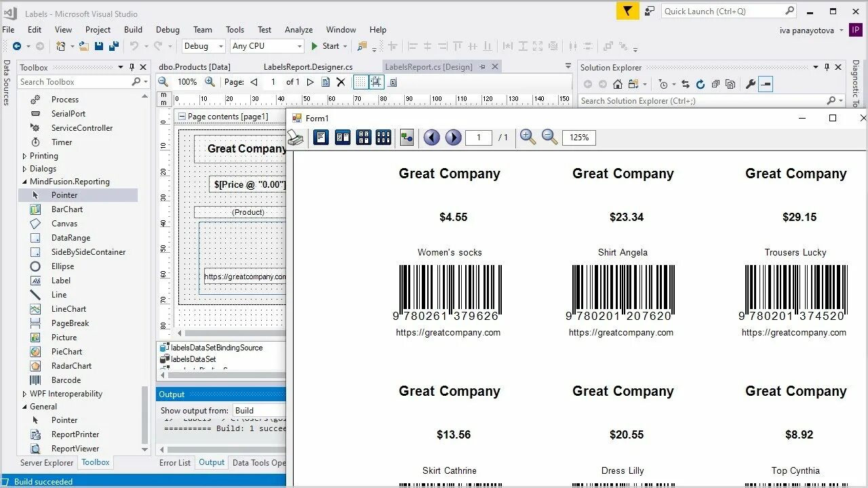Viewport: 868px width, 488px height.
Task: Zoom in within the report designer toolbar
Action: coord(210,82)
